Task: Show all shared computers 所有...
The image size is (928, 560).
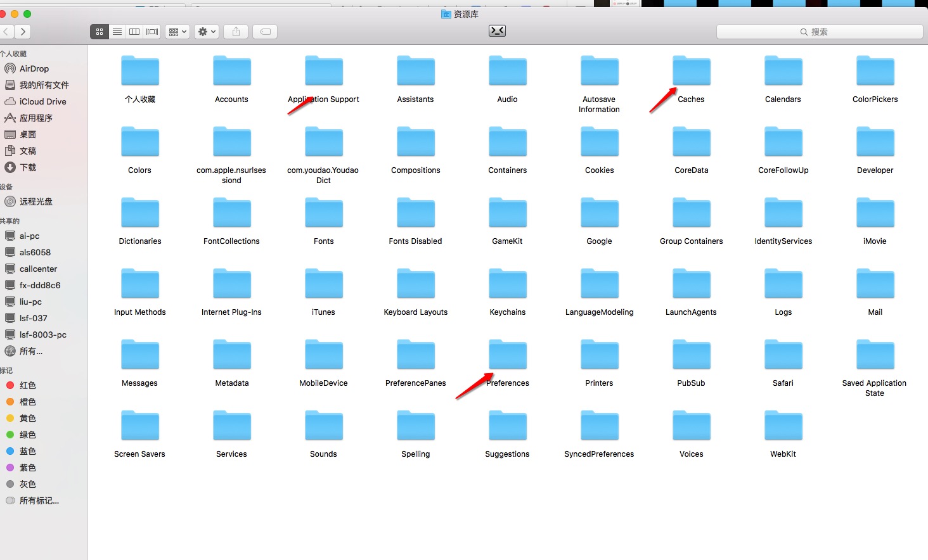Action: pos(30,351)
